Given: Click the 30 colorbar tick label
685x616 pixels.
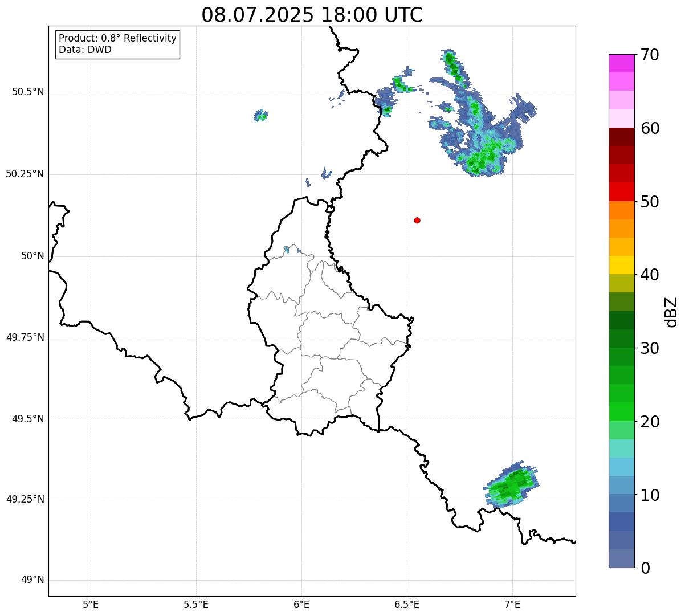Looking at the screenshot, I should [649, 348].
